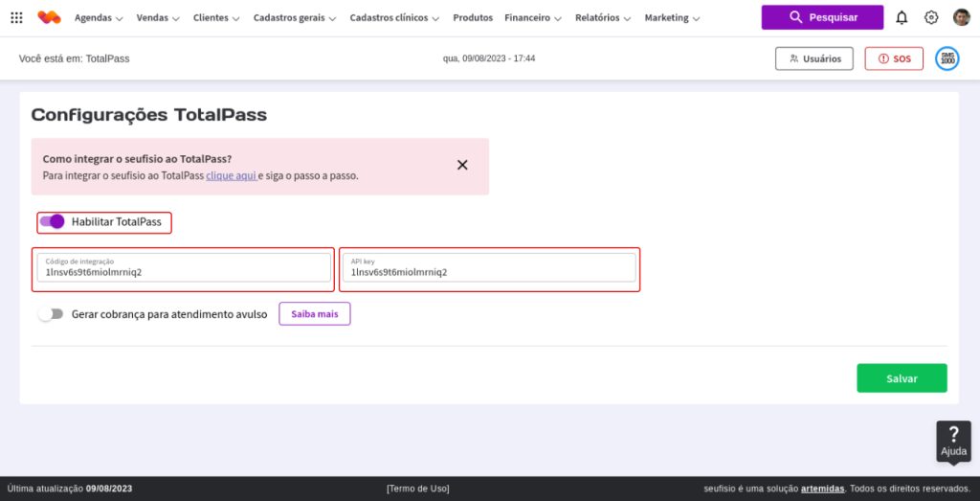Expand the Clientes menu
The height and width of the screenshot is (501, 980).
click(216, 18)
